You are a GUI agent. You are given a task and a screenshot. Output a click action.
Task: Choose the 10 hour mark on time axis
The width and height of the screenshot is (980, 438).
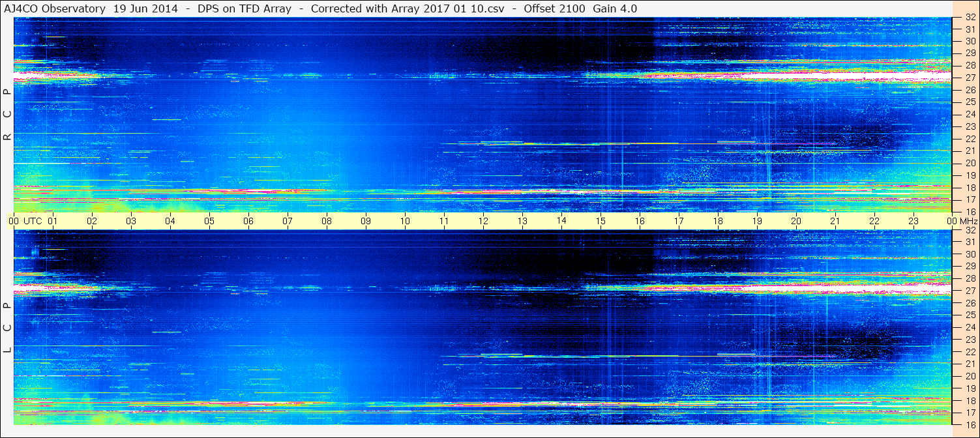pos(405,221)
